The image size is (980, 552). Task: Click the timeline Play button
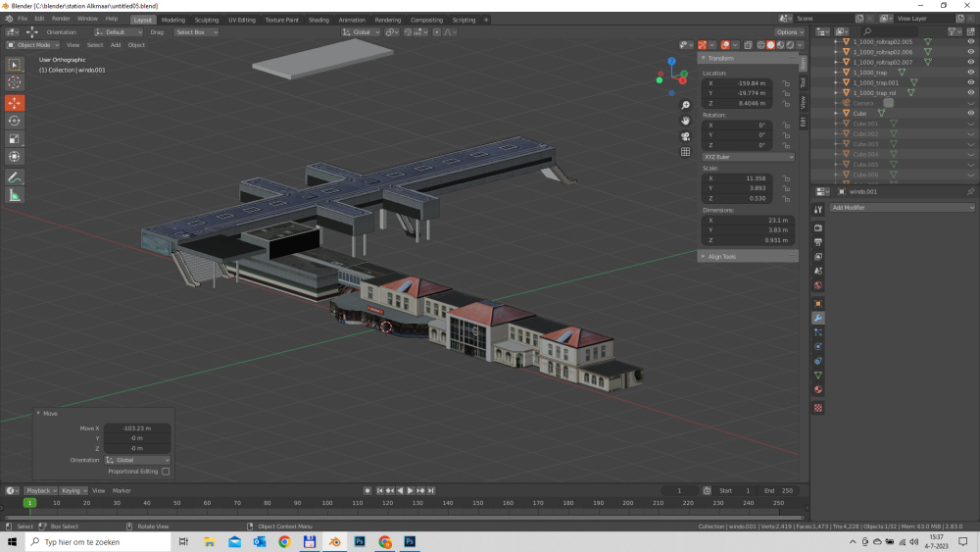[x=411, y=490]
